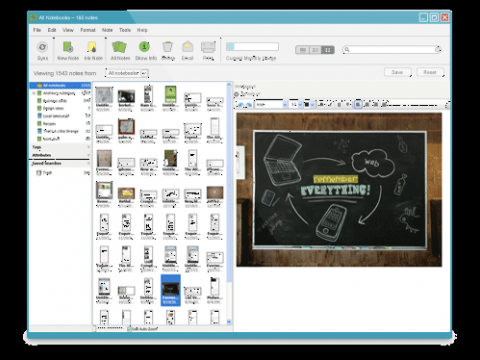Click the Print toolbar icon
480x360 pixels.
point(208,47)
